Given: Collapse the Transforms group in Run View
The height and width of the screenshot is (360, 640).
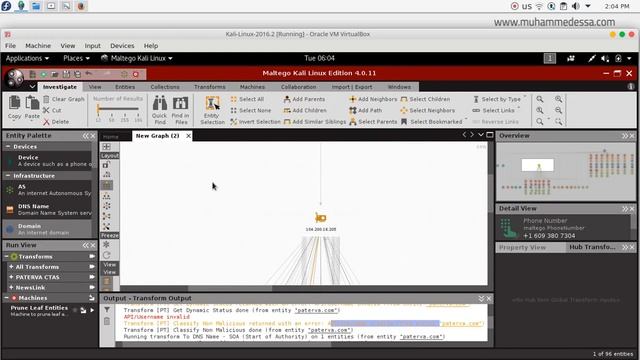Looking at the screenshot, I should [x=7, y=256].
